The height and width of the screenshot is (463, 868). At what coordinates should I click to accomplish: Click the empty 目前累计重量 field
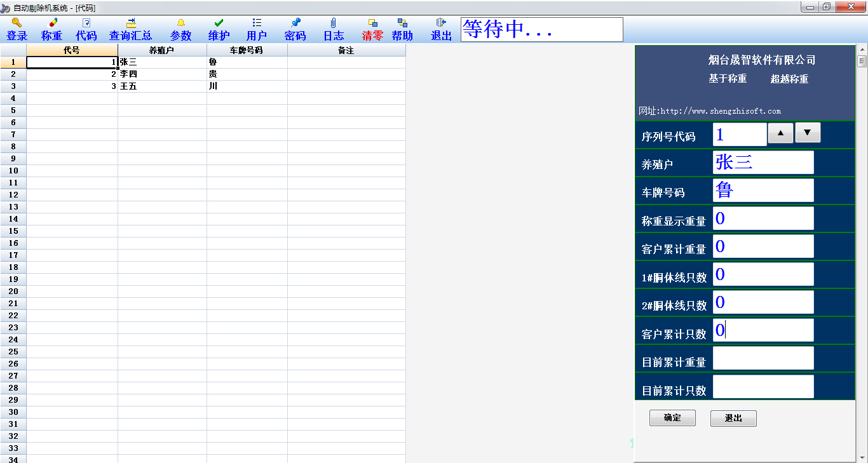tap(763, 358)
